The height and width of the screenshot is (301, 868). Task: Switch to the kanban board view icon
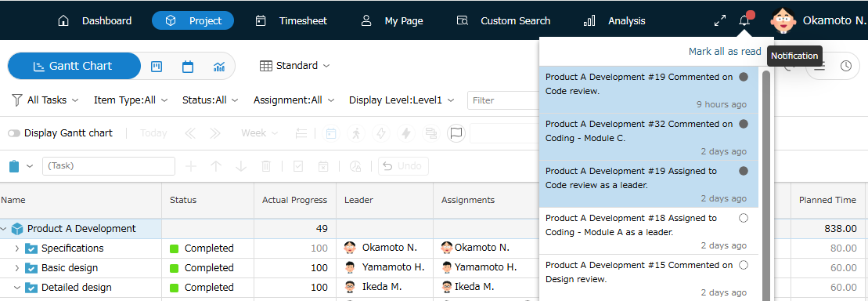pyautogui.click(x=157, y=67)
